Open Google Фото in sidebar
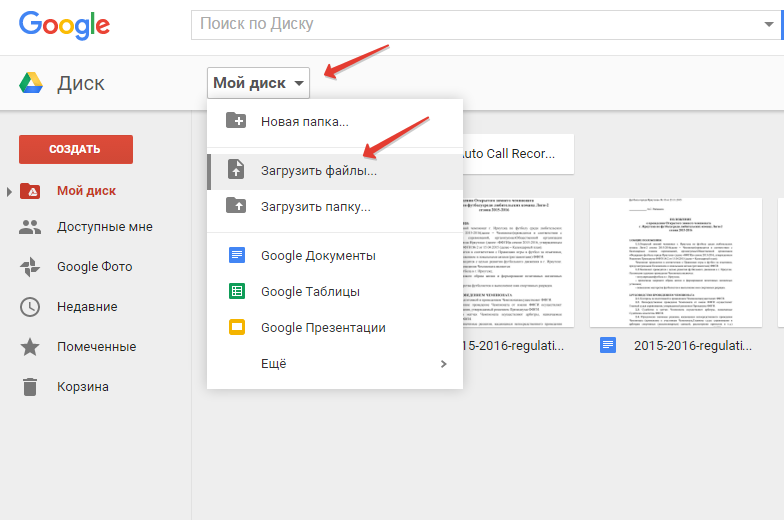Viewport: 784px width, 520px height. point(94,267)
